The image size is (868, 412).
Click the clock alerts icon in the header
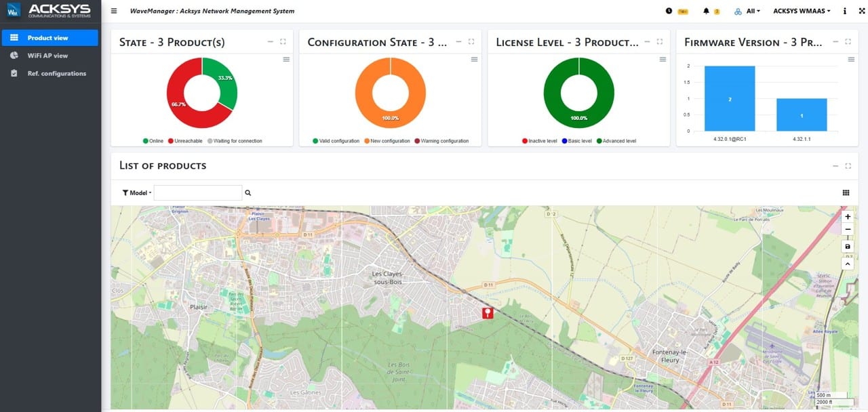pos(668,11)
